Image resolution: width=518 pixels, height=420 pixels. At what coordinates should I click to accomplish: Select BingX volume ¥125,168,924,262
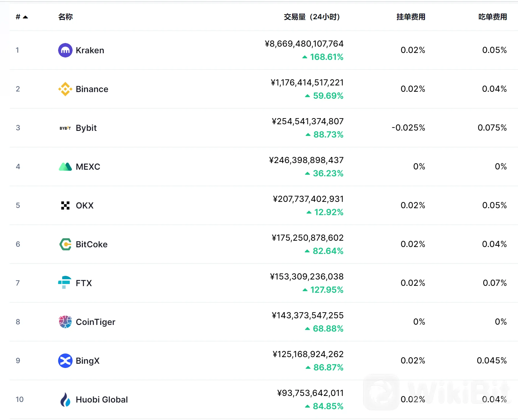pos(308,354)
